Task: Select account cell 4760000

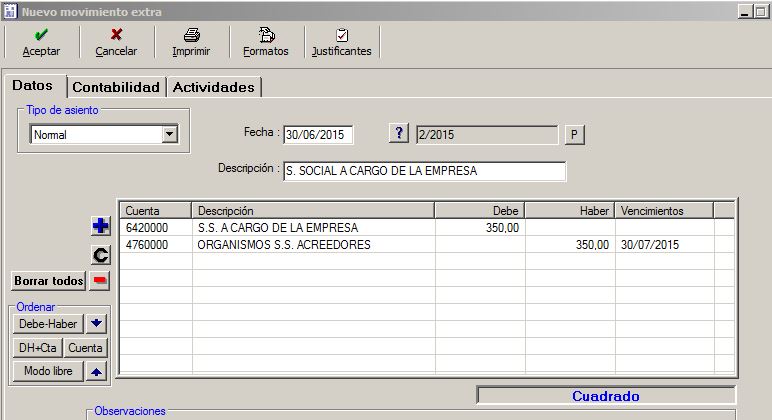Action: (156, 245)
